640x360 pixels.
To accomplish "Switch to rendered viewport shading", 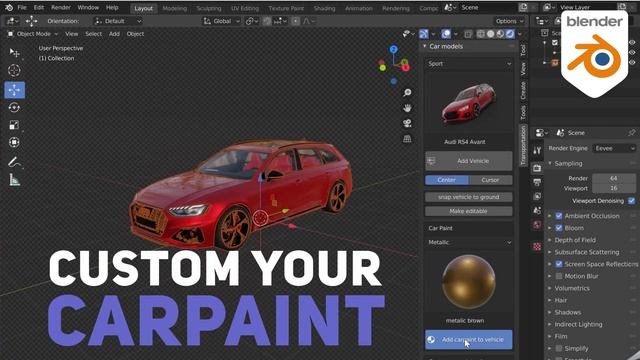I will coord(510,34).
